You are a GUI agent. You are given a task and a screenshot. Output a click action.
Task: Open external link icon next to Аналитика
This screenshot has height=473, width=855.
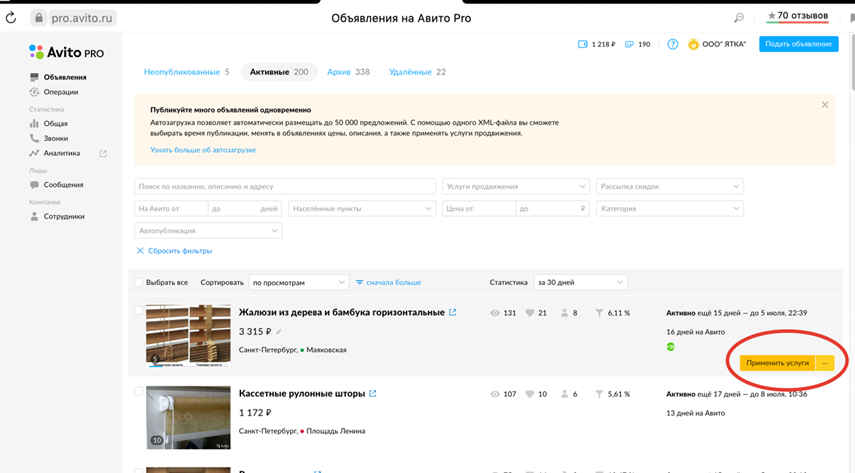103,154
